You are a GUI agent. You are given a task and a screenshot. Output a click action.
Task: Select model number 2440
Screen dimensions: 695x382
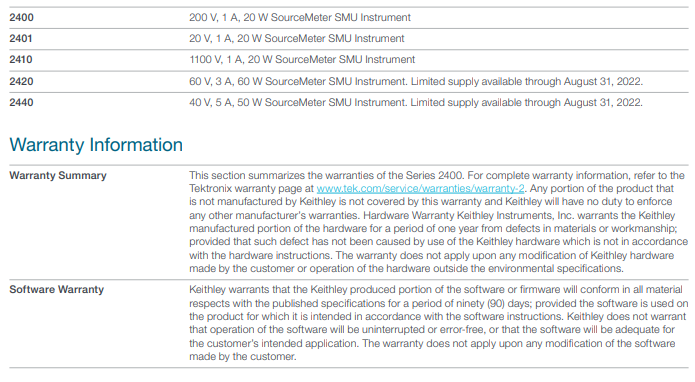pyautogui.click(x=21, y=102)
